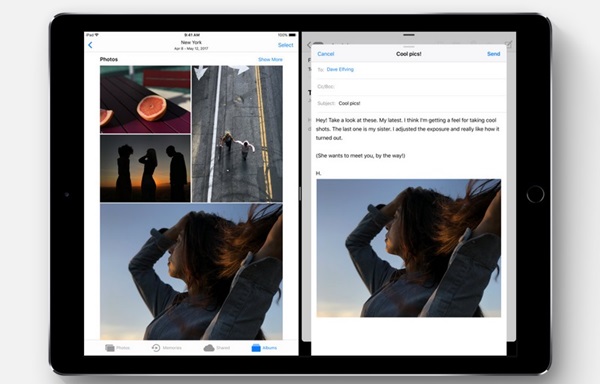Viewport: 600px width, 384px height.
Task: Select recipient Dave Elfving
Action: [x=340, y=69]
